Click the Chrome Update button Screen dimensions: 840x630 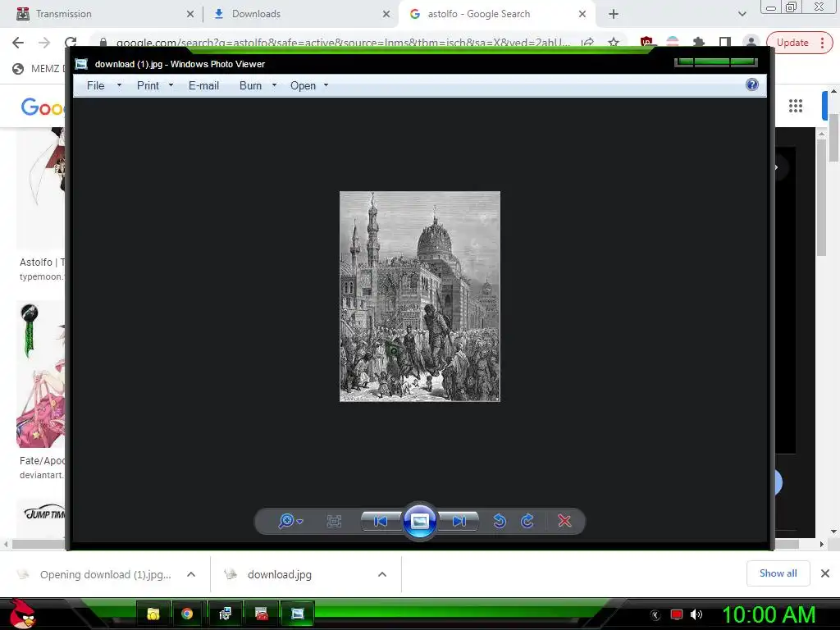pos(799,43)
